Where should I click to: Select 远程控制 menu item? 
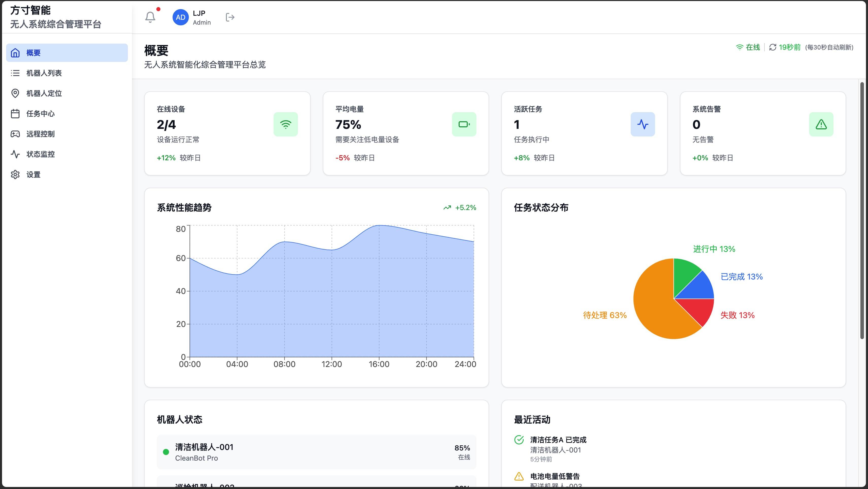[40, 134]
